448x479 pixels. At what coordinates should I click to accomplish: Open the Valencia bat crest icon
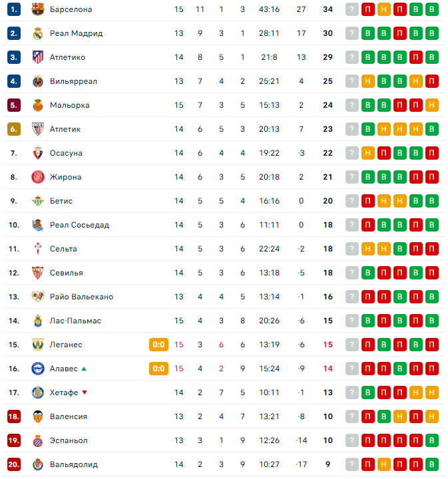(37, 416)
